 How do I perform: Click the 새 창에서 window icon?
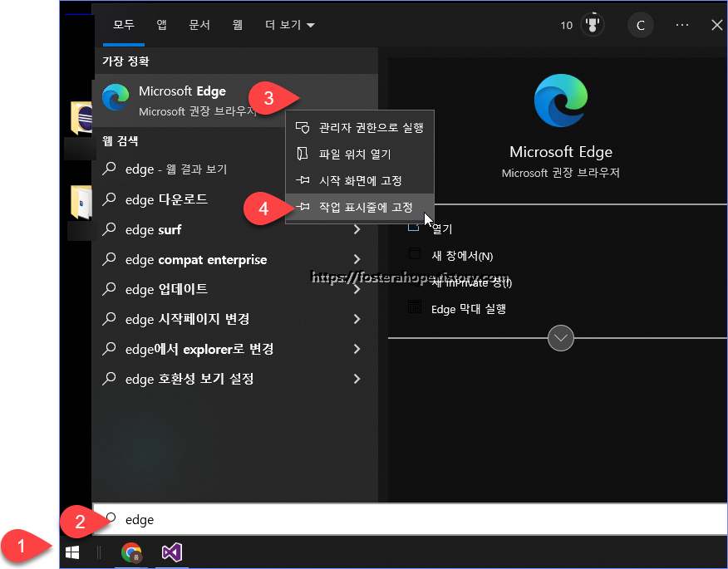[414, 254]
